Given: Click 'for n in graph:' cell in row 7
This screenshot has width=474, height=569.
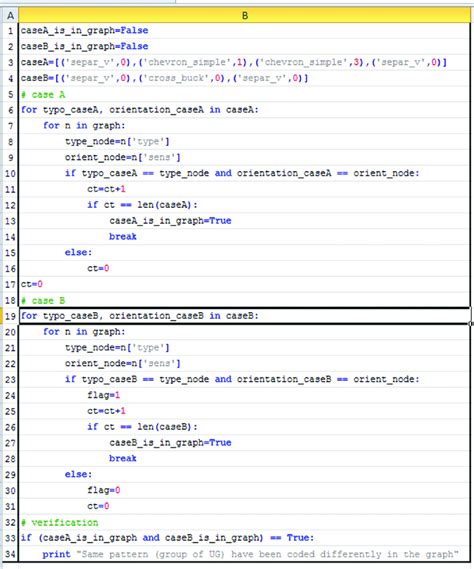Looking at the screenshot, I should tap(245, 126).
